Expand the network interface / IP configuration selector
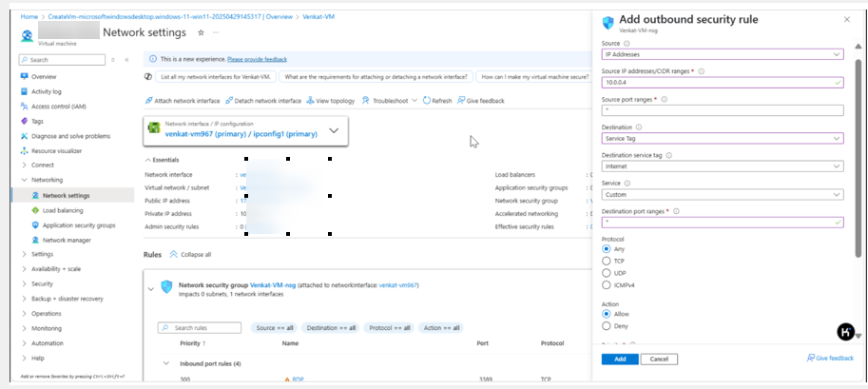 click(334, 130)
